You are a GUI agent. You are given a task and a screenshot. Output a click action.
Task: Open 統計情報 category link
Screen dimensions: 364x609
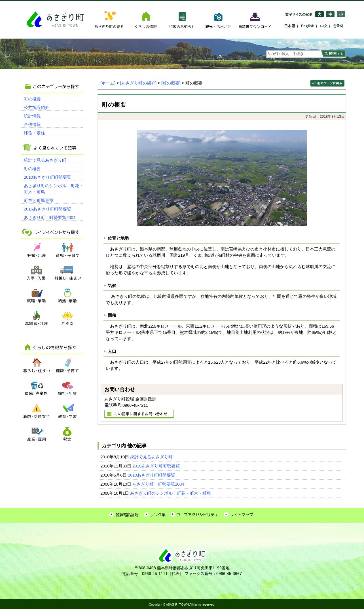[32, 116]
